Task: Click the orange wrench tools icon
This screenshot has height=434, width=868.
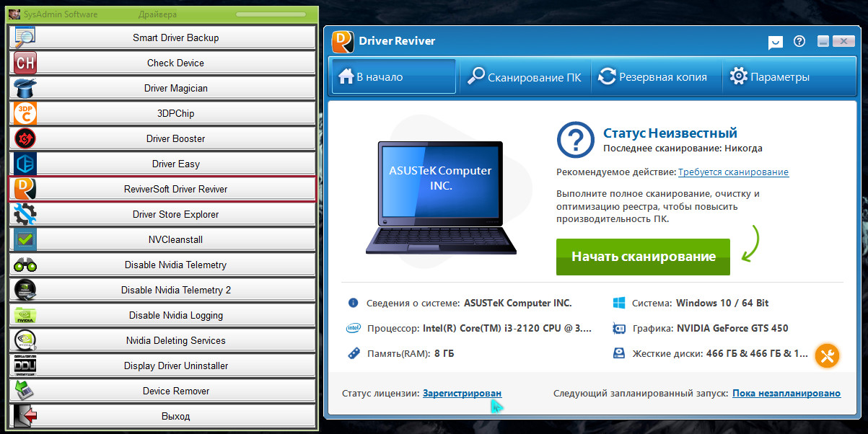Action: point(827,355)
